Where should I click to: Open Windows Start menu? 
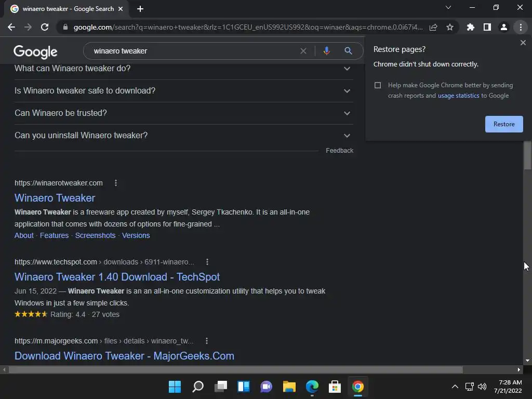click(x=175, y=387)
